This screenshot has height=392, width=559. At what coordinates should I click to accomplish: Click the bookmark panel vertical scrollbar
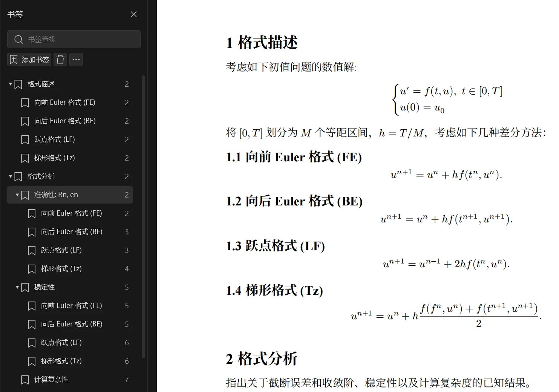tap(143, 217)
